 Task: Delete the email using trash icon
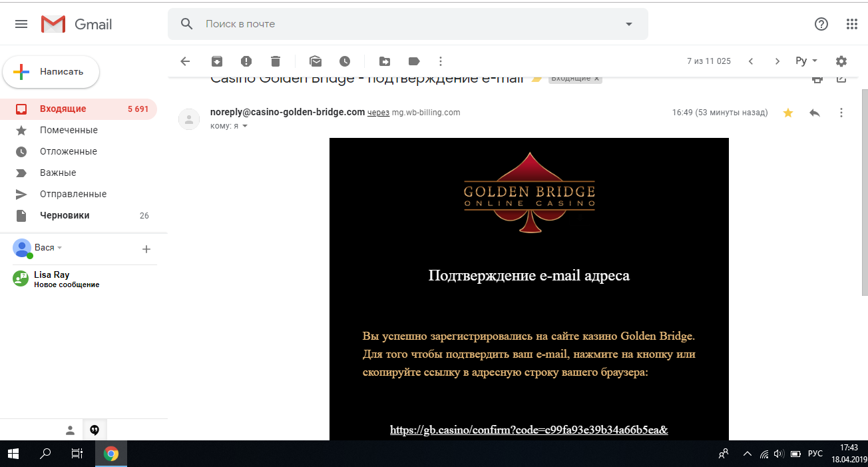coord(276,61)
